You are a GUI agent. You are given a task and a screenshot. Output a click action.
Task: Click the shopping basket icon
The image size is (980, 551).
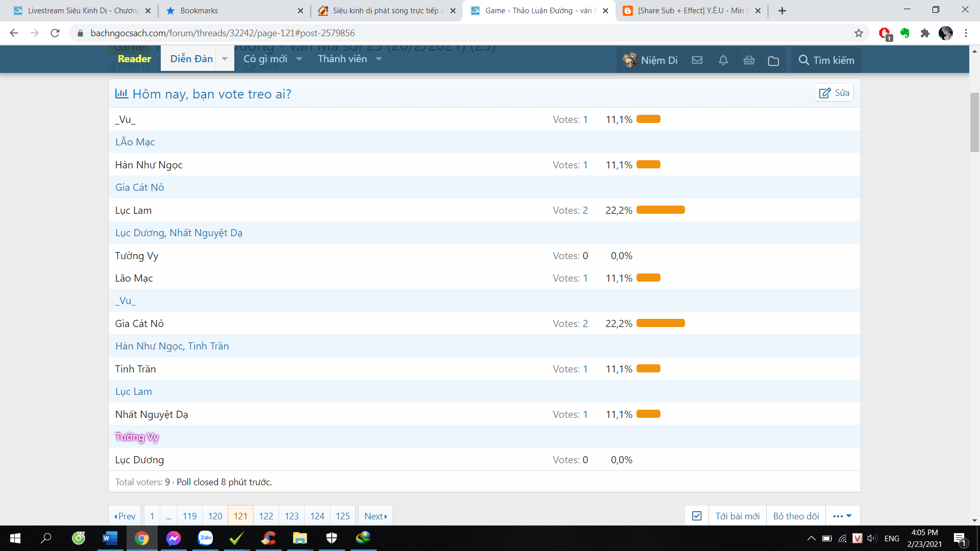749,60
